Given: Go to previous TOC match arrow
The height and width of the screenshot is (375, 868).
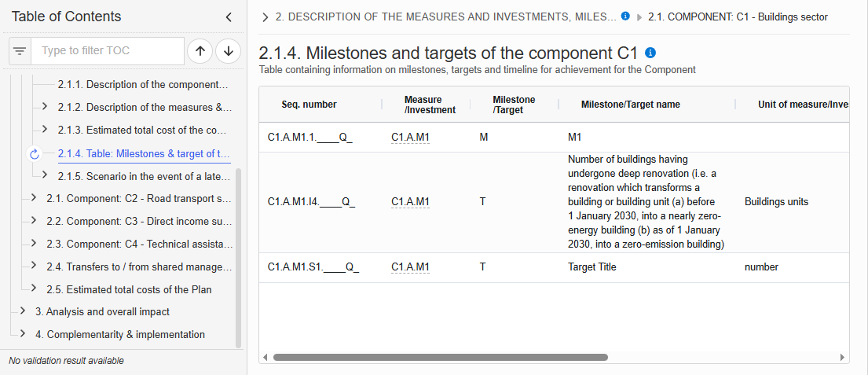Looking at the screenshot, I should [200, 51].
